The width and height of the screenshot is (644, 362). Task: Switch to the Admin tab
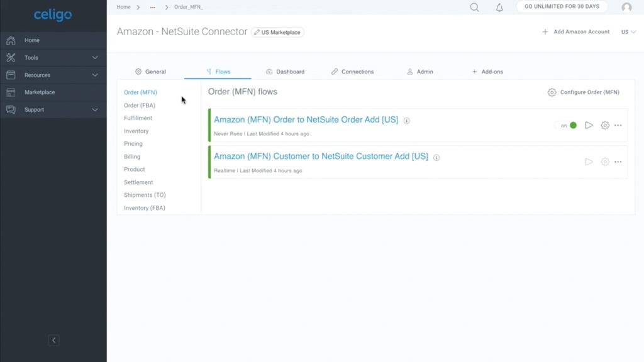click(x=420, y=72)
